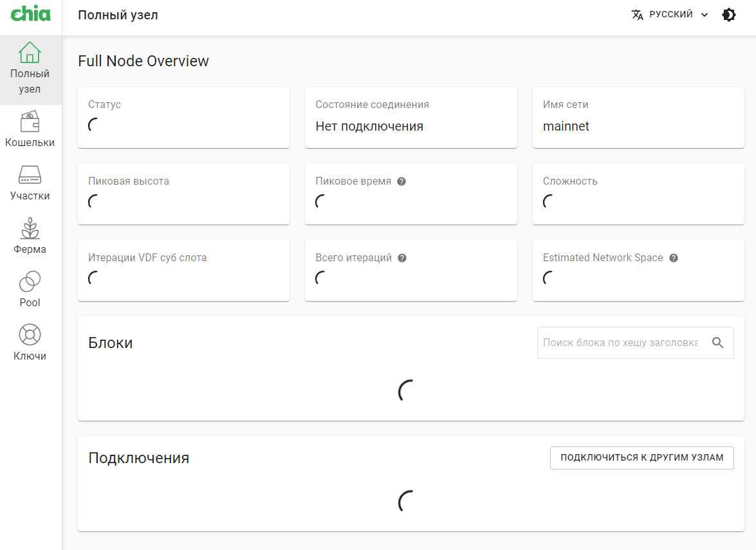Click the block search magnifier icon
This screenshot has height=550, width=756.
point(717,343)
